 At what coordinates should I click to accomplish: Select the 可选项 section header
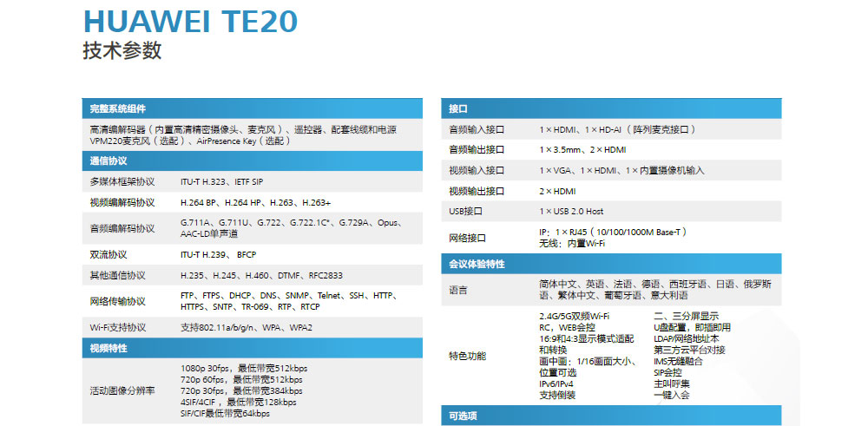pos(463,416)
